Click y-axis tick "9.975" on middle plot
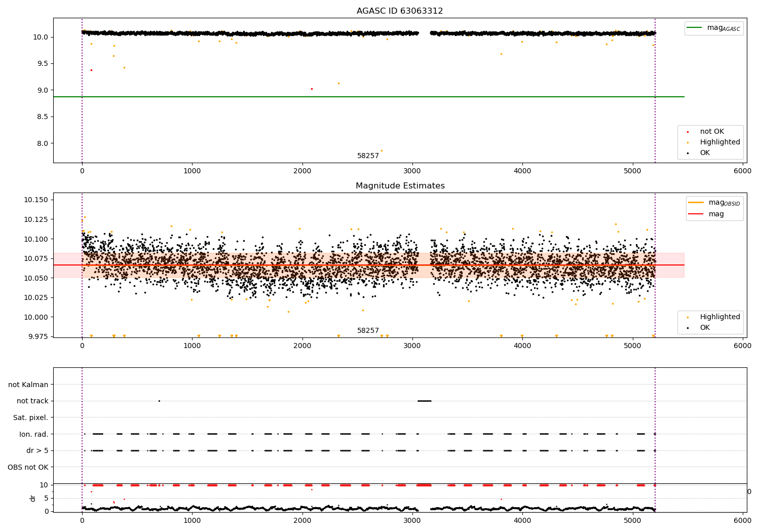Image resolution: width=760 pixels, height=532 pixels. [x=38, y=336]
